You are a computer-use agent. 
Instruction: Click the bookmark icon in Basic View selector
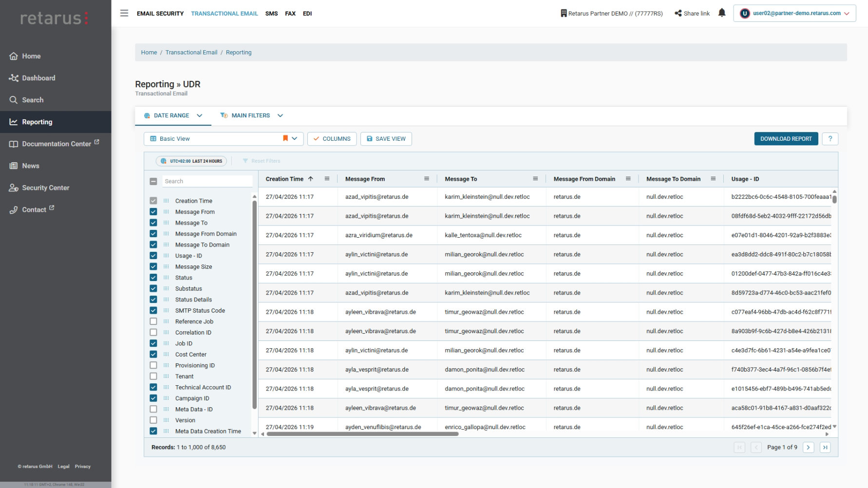click(x=285, y=138)
